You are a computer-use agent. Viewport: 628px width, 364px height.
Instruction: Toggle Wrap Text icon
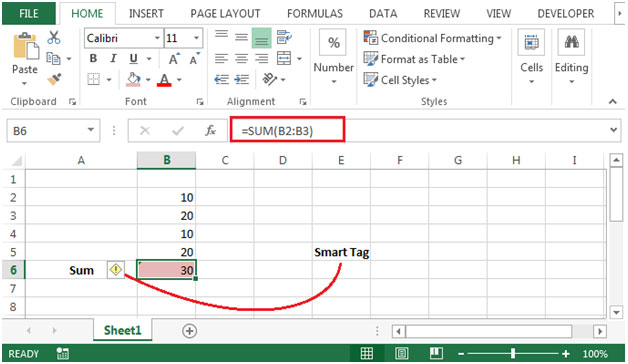[284, 37]
